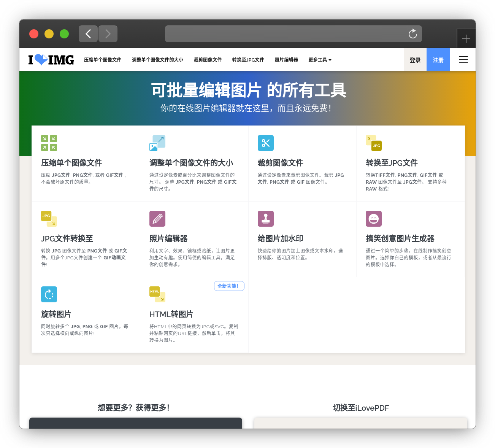
Task: Open the hamburger menu
Action: coord(463,60)
